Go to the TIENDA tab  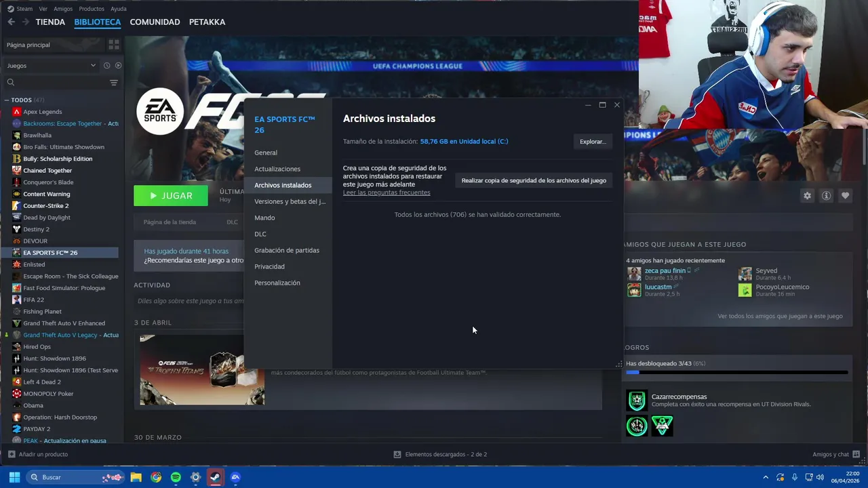click(x=50, y=22)
